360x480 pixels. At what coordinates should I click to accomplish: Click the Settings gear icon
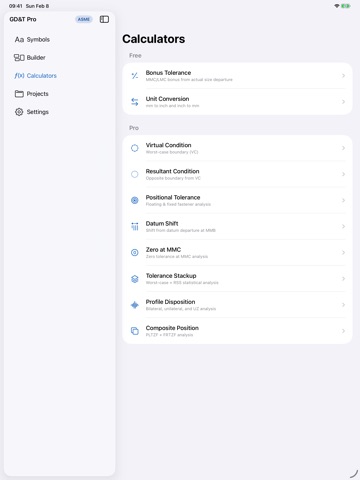point(19,112)
